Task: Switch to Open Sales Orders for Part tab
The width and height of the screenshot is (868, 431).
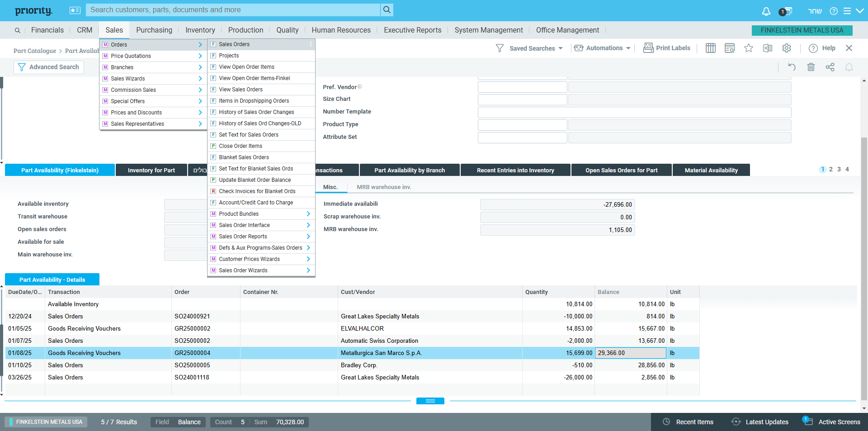Action: point(622,170)
